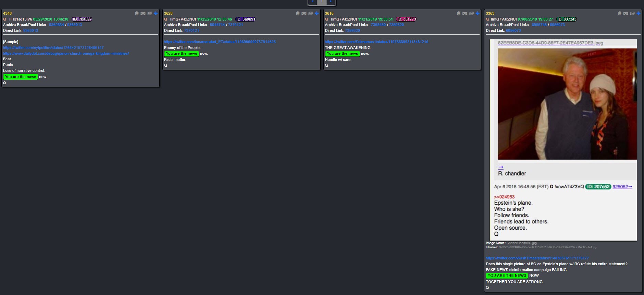The width and height of the screenshot is (644, 295).
Task: Open the nytpolitics Twitter status link
Action: (53, 48)
